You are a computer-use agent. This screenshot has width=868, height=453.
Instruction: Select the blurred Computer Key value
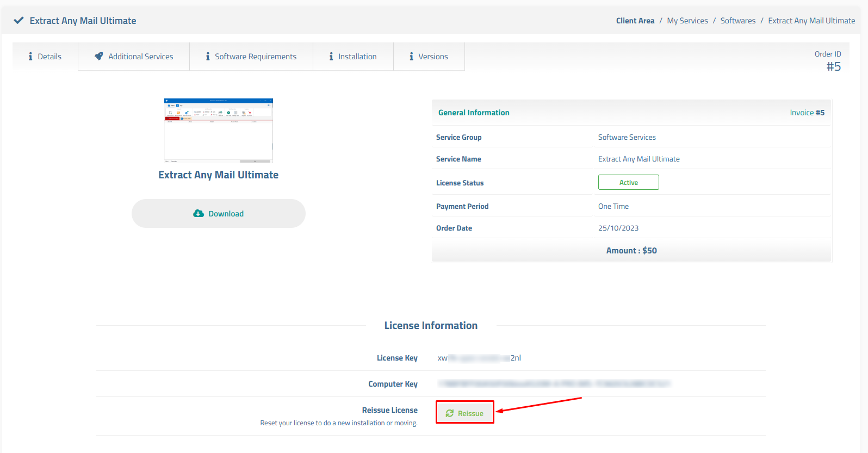point(554,384)
